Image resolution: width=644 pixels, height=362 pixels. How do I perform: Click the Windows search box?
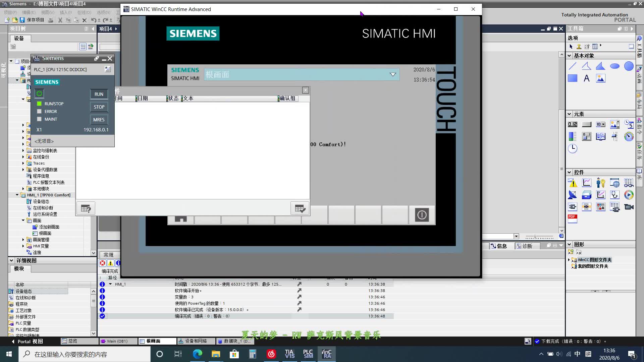tap(85, 354)
